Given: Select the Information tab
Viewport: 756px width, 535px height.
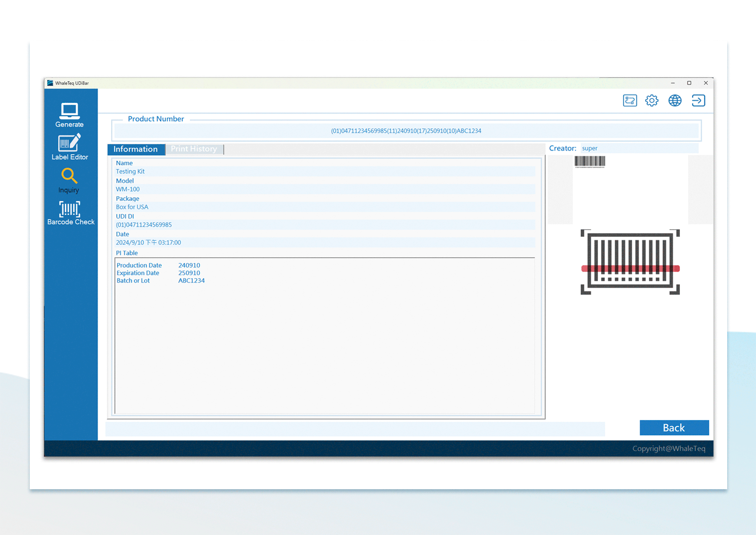Looking at the screenshot, I should [x=136, y=149].
